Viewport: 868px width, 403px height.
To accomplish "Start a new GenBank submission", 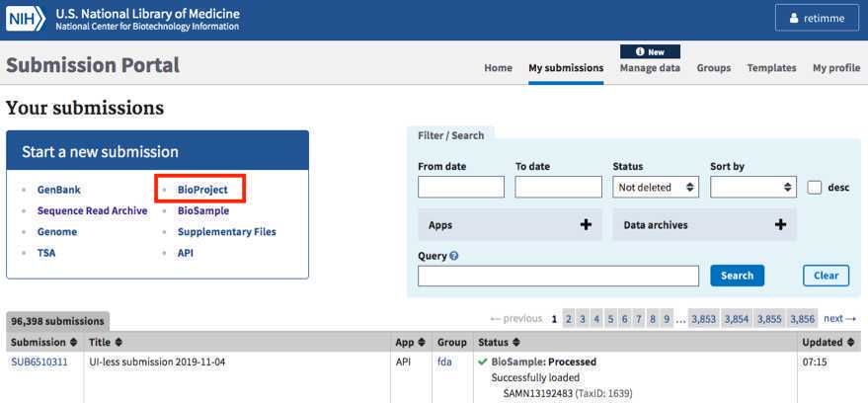I will point(58,190).
